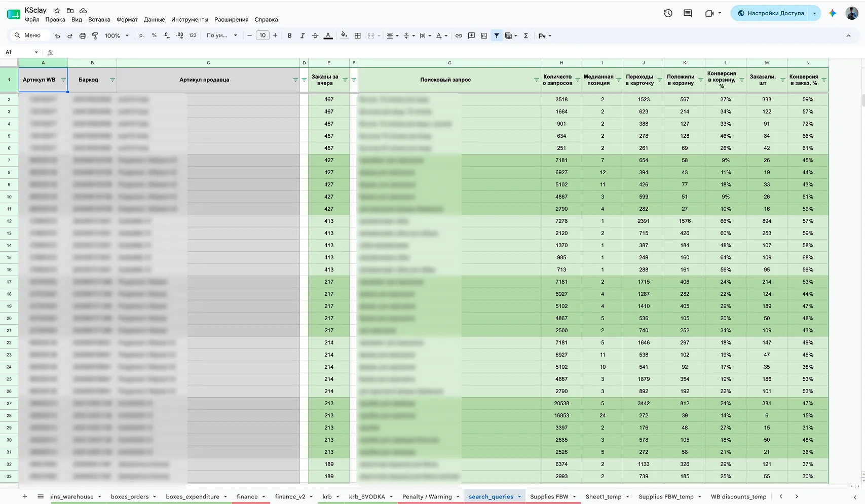The height and width of the screenshot is (504, 865).
Task: Open filter for Заказали, шт column
Action: tap(783, 80)
